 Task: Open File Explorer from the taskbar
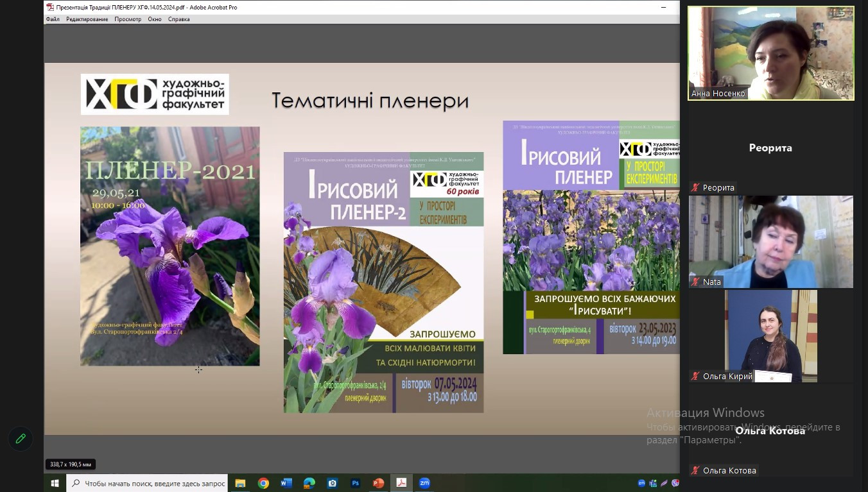point(240,483)
